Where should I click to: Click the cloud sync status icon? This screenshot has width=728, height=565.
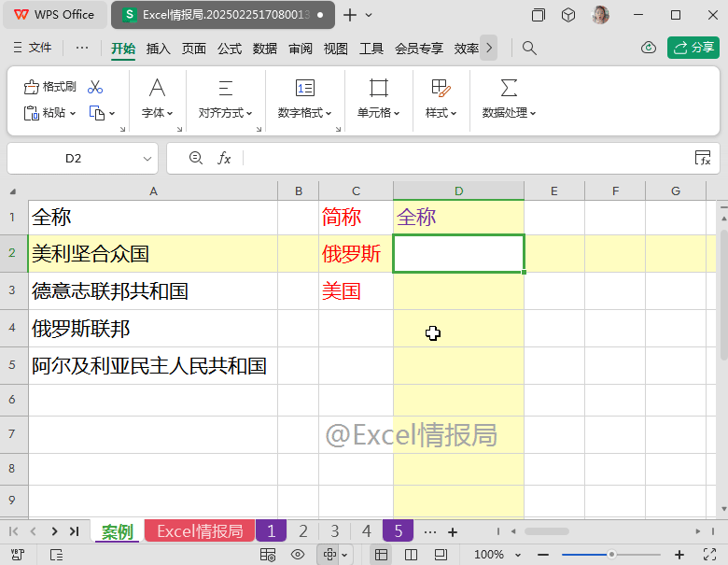pos(649,48)
